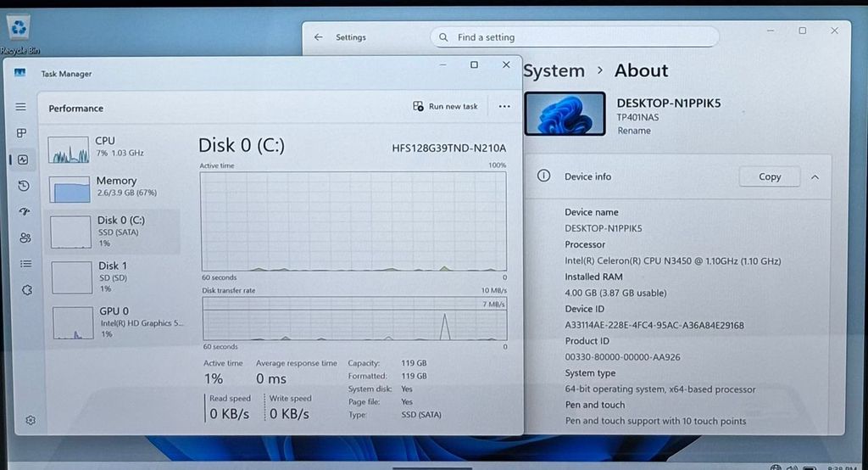
Task: Open Task Manager navigation hamburger menu
Action: [21, 107]
